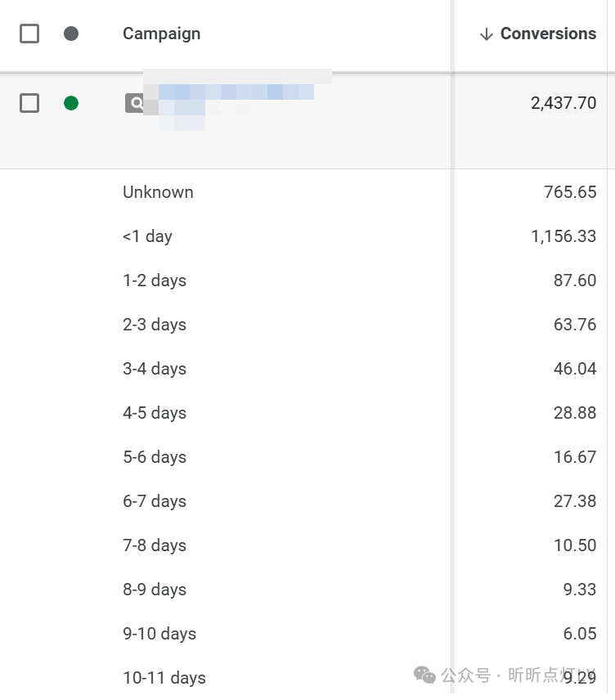Click the value 16.67
615x700 pixels.
coord(575,457)
